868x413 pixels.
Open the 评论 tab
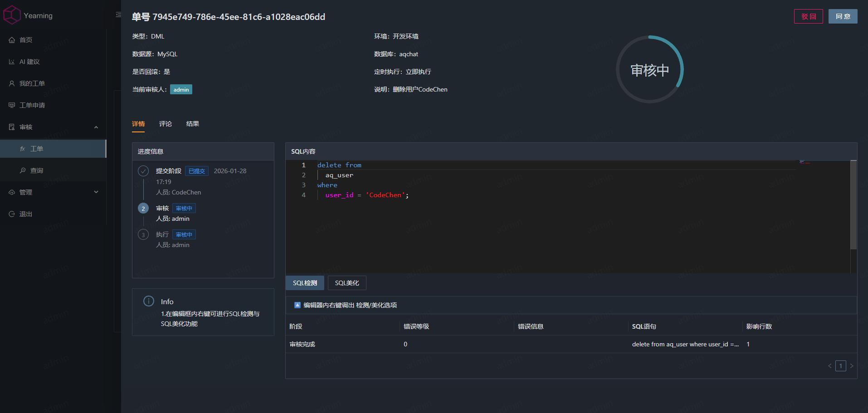[166, 124]
